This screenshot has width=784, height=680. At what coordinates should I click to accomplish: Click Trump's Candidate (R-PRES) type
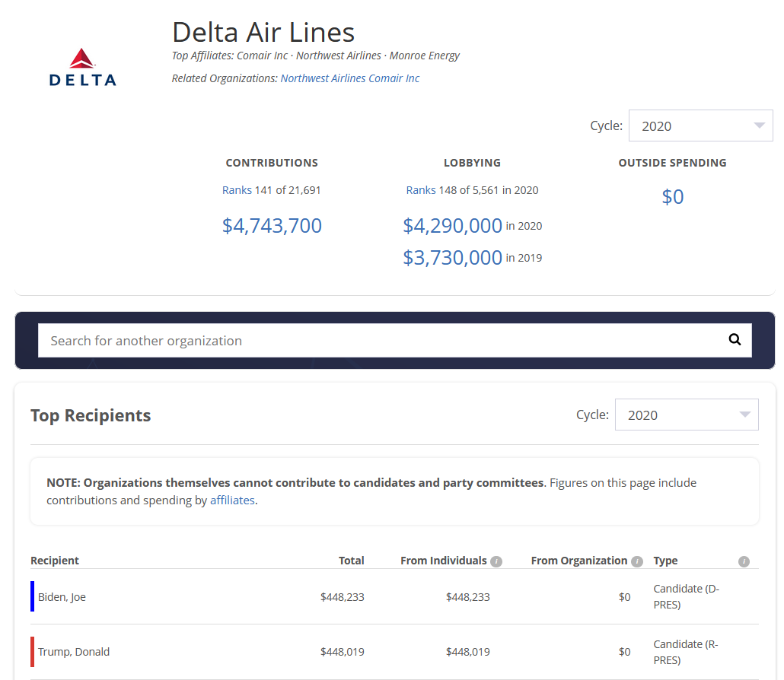tap(686, 652)
